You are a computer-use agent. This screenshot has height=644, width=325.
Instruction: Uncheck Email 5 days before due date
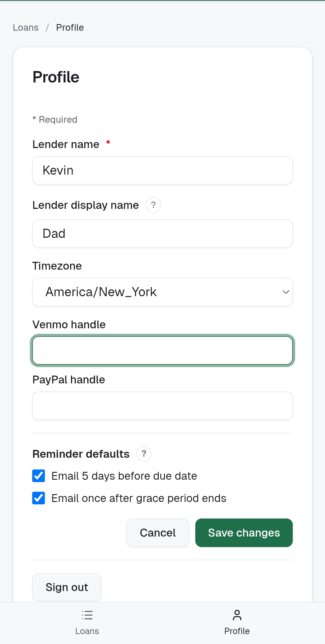click(38, 476)
